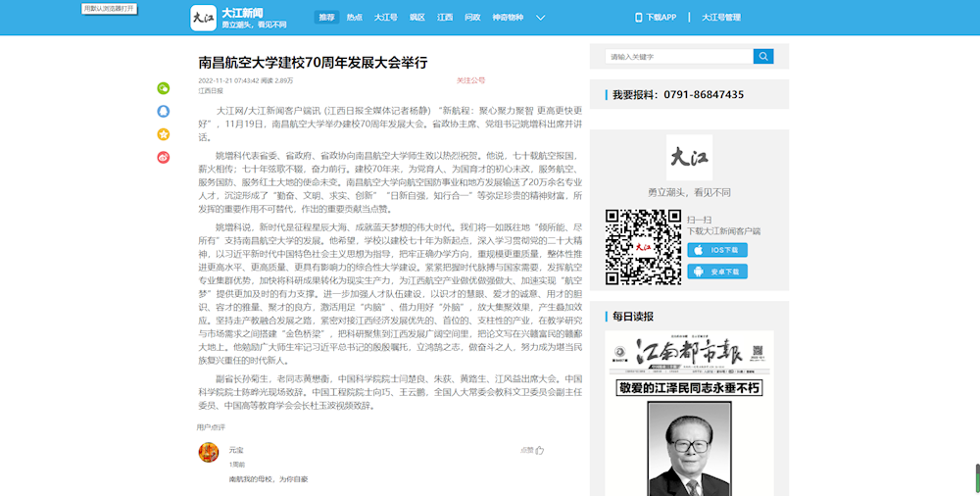This screenshot has height=496, width=980.
Task: Like the comment with thumbs-up icon
Action: click(539, 450)
